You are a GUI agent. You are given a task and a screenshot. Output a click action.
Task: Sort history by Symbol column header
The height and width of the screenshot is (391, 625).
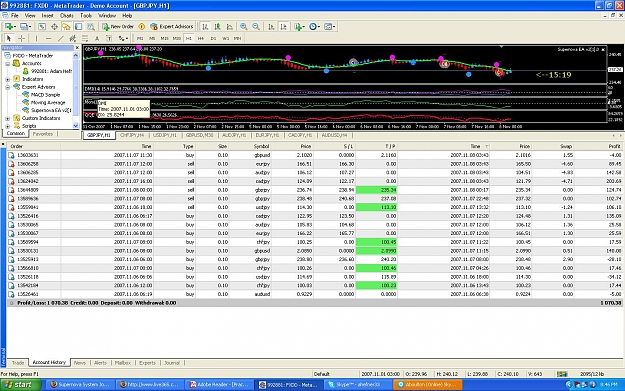click(261, 146)
